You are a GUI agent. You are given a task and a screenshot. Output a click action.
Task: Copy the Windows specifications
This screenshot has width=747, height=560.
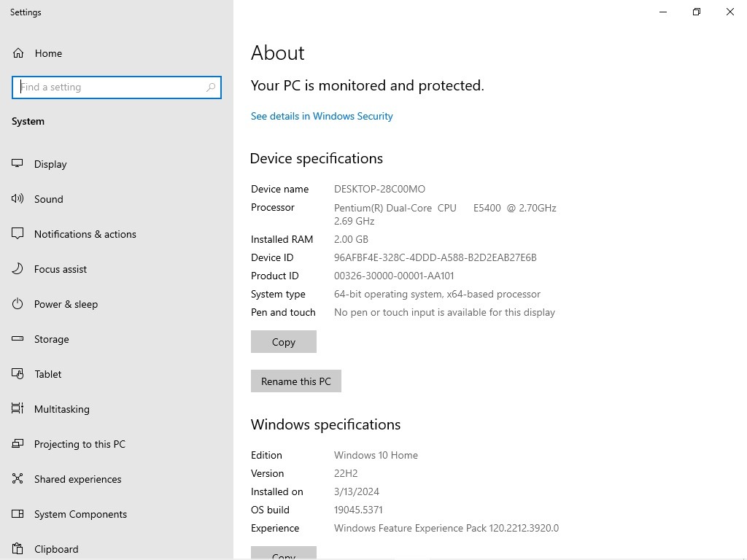coord(284,553)
